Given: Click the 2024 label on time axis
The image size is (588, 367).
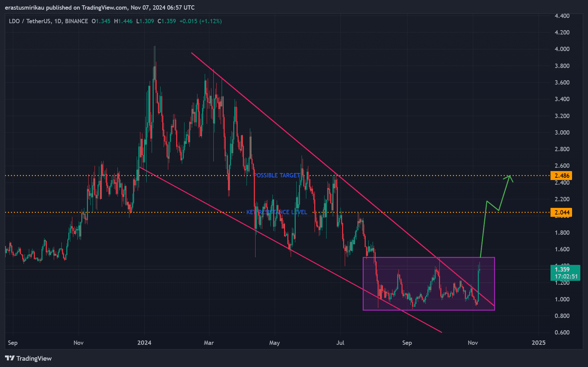Looking at the screenshot, I should 144,343.
